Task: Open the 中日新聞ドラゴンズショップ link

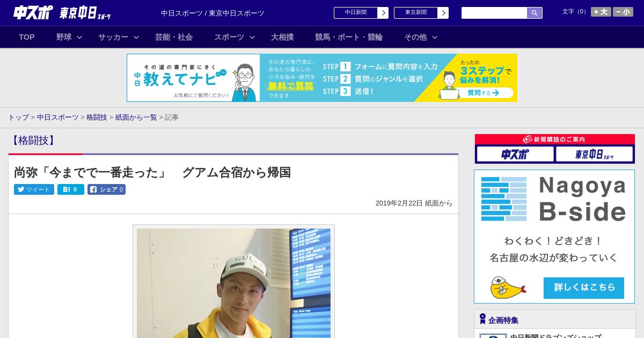Action: 555,336
